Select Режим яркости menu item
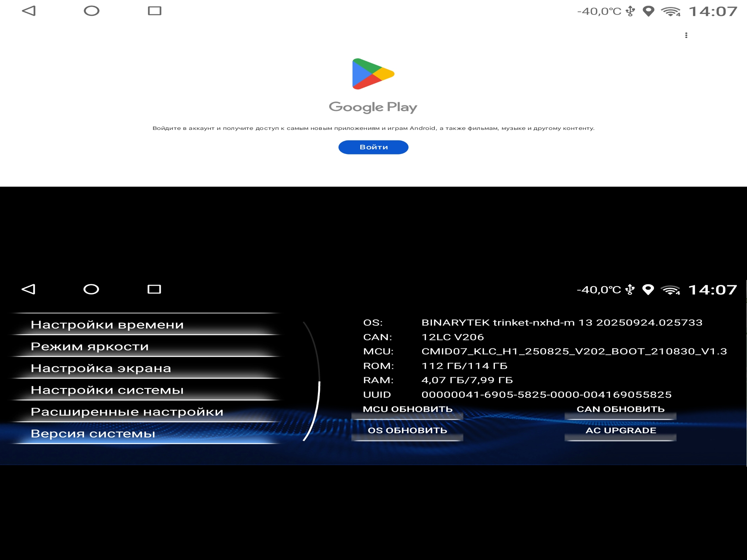The height and width of the screenshot is (560, 747). [90, 346]
